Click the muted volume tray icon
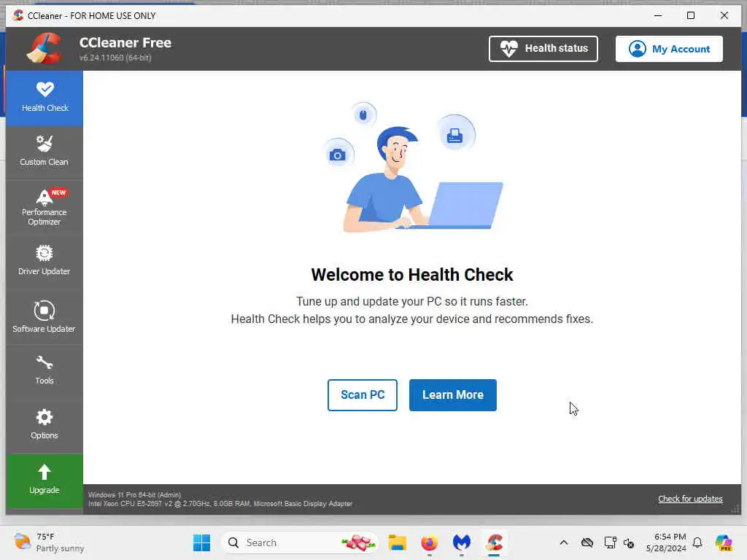This screenshot has height=560, width=747. pyautogui.click(x=629, y=542)
